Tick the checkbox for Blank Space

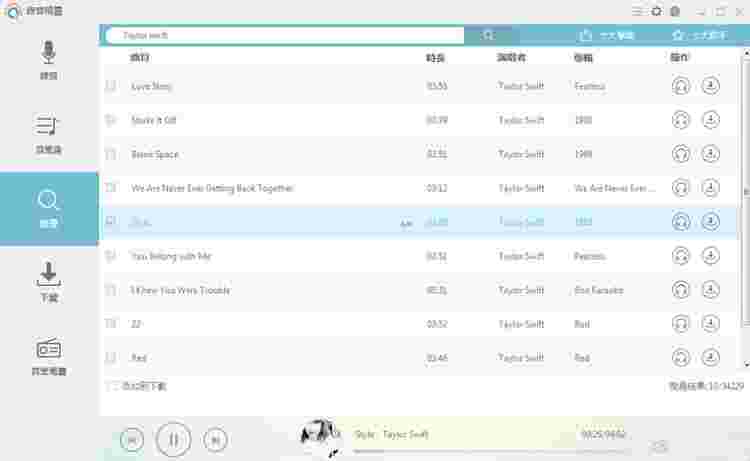[110, 154]
